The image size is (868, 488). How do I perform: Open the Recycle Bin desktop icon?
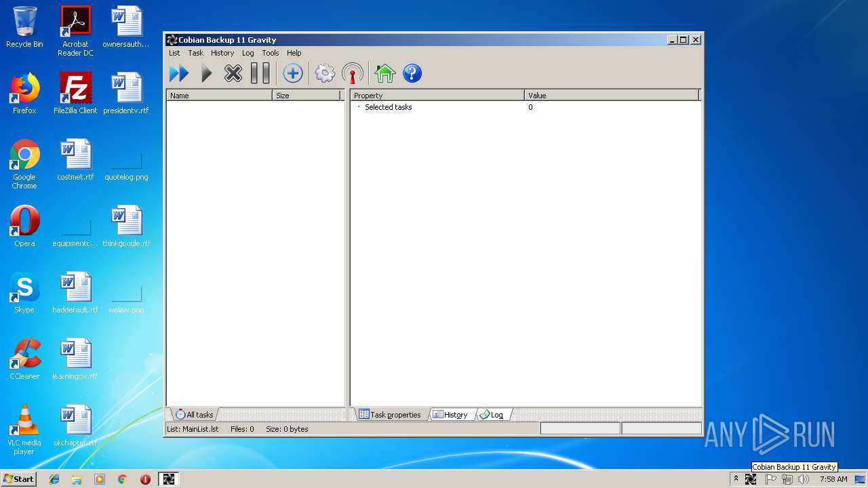24,27
